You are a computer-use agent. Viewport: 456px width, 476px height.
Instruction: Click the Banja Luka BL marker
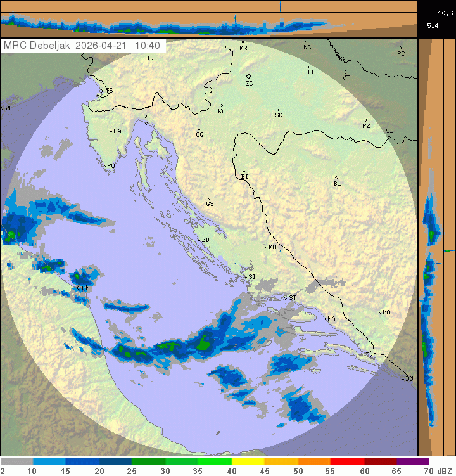pyautogui.click(x=336, y=178)
